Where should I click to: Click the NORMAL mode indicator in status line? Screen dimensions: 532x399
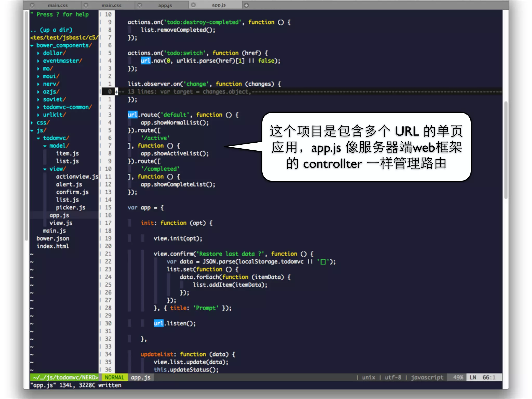point(114,377)
